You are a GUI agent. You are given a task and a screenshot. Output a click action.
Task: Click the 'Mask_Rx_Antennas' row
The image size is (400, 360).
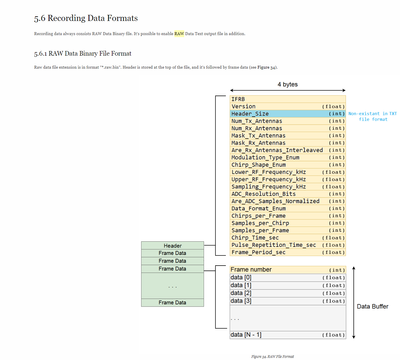pos(288,143)
